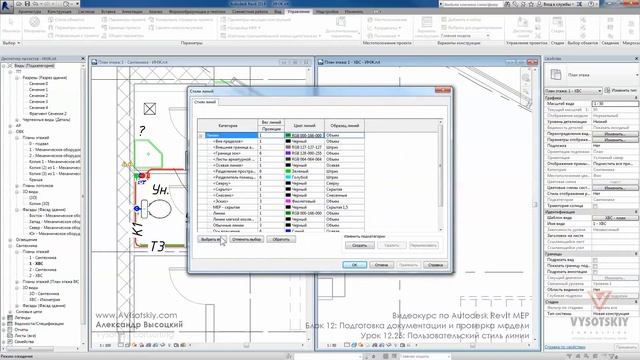
Task: Click the Manage Links ribbon icon
Action: pos(522,22)
